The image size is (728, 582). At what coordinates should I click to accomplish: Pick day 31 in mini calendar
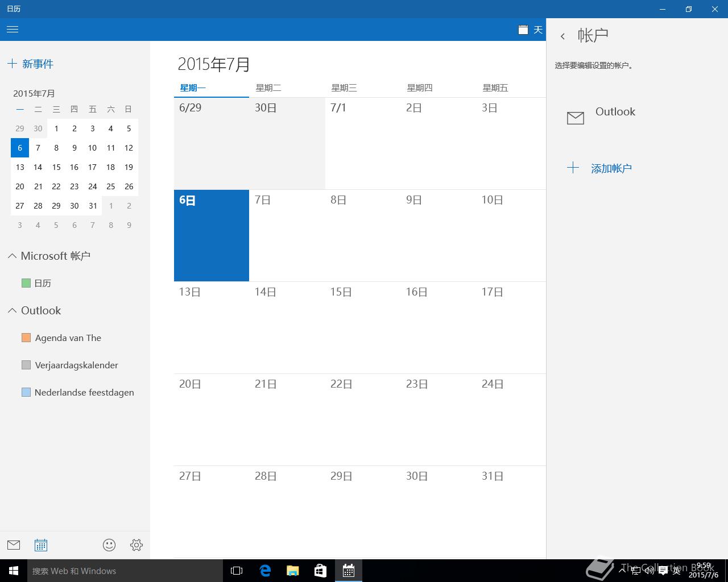pos(93,206)
